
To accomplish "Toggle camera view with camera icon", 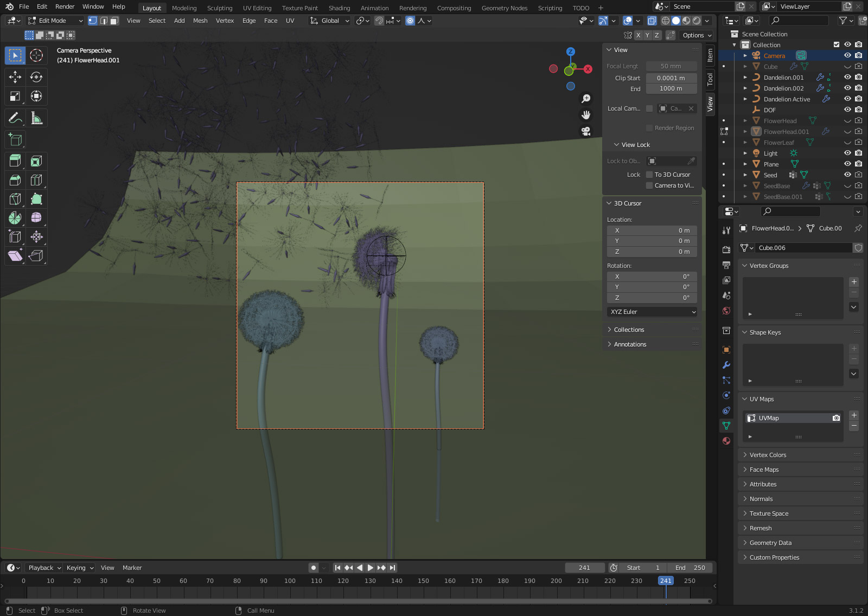I will [x=586, y=131].
